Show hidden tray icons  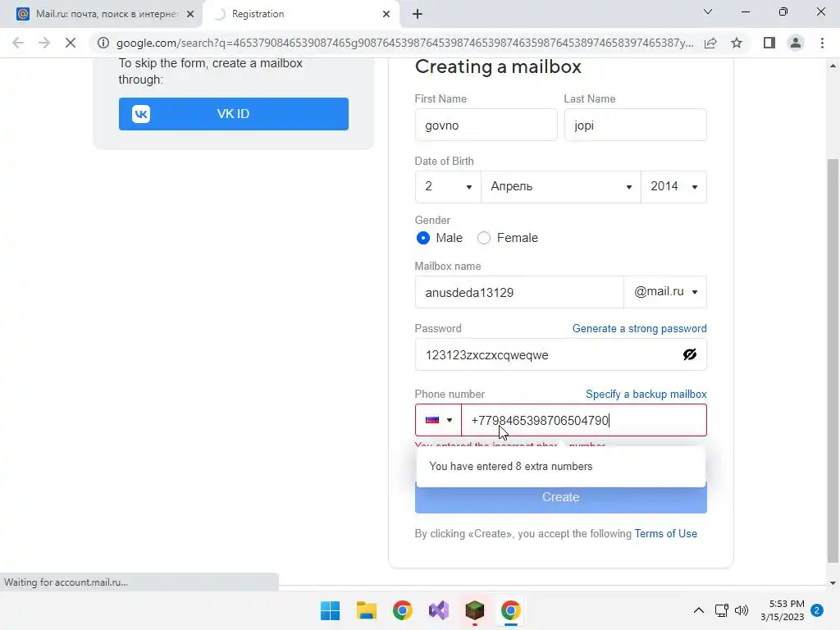699,610
